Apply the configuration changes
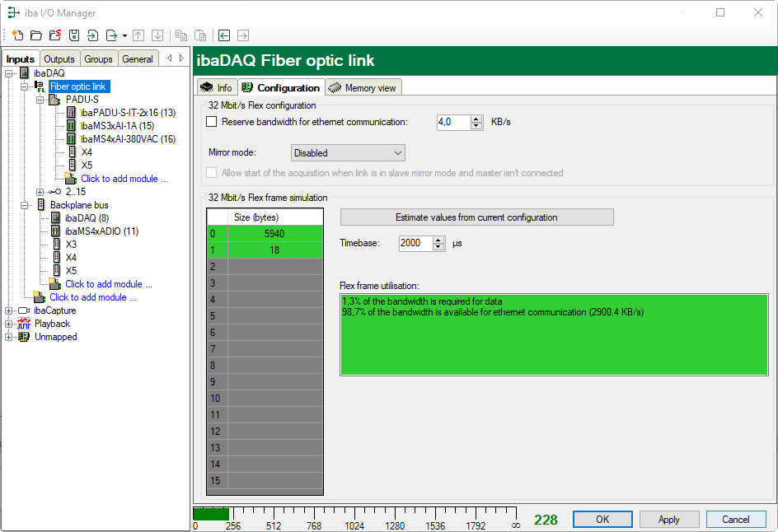 coord(669,520)
